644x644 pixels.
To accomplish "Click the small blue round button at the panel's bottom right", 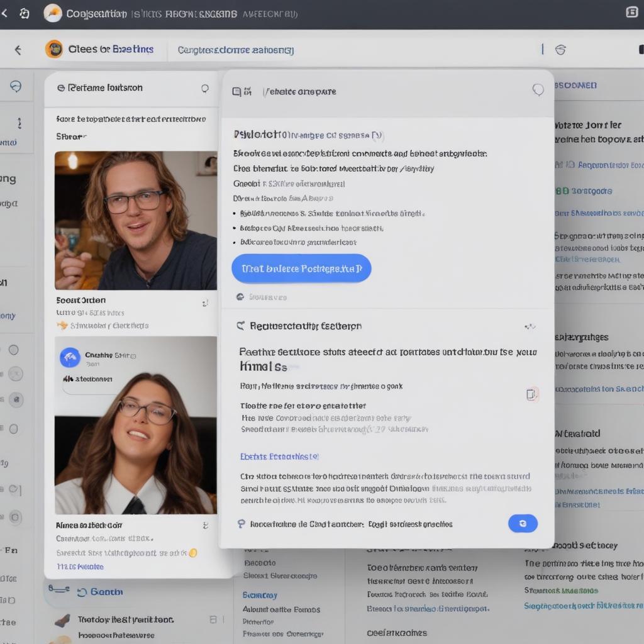I will 523,523.
